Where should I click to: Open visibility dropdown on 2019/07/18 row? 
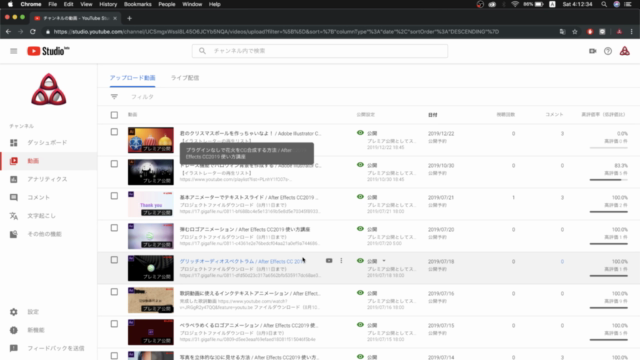click(x=384, y=261)
